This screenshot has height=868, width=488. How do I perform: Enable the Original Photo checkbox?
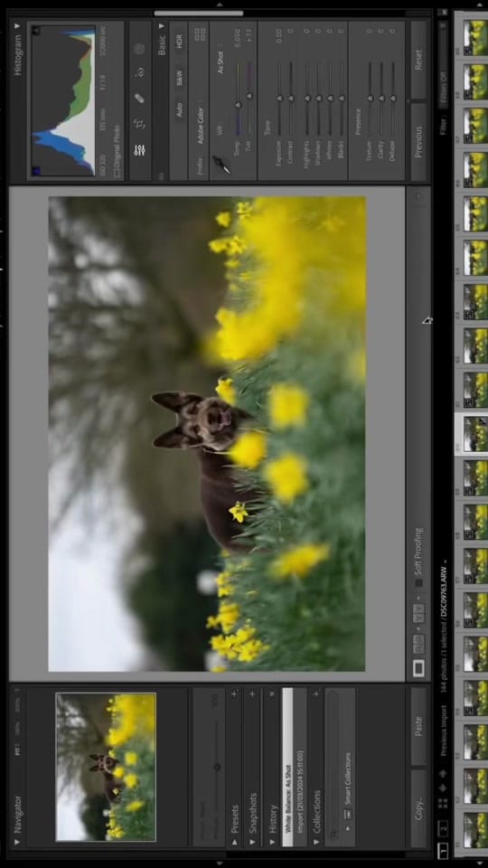coord(117,172)
